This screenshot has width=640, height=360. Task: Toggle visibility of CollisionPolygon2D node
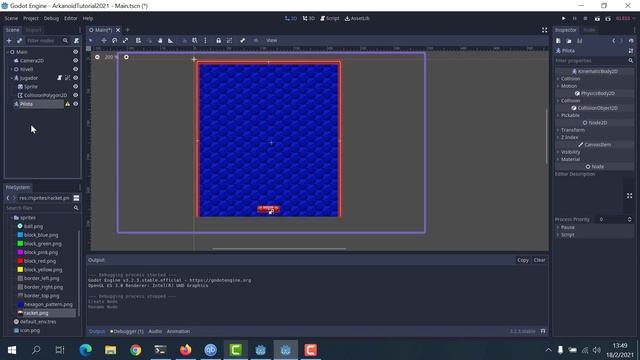[x=76, y=95]
